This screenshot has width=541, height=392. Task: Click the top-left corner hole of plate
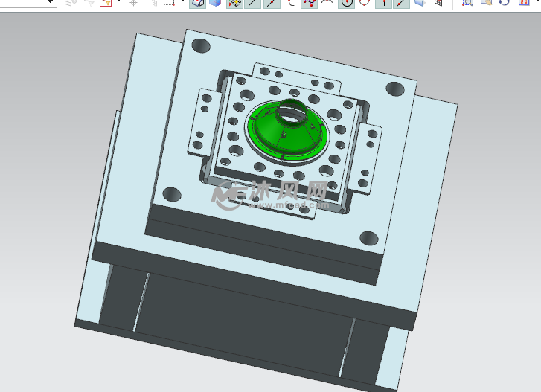click(x=201, y=46)
